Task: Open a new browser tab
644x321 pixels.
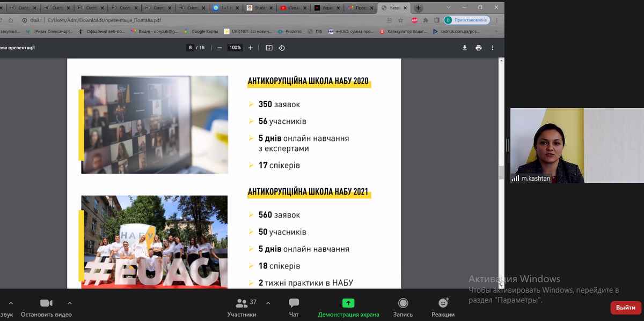Action: [419, 8]
